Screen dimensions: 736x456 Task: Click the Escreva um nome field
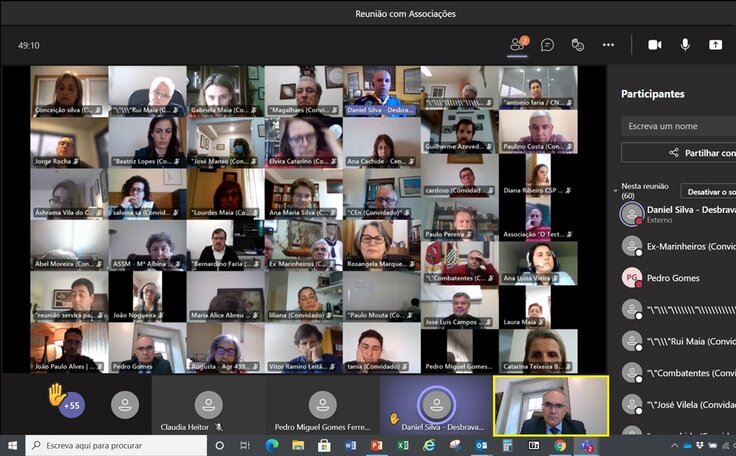pos(678,126)
